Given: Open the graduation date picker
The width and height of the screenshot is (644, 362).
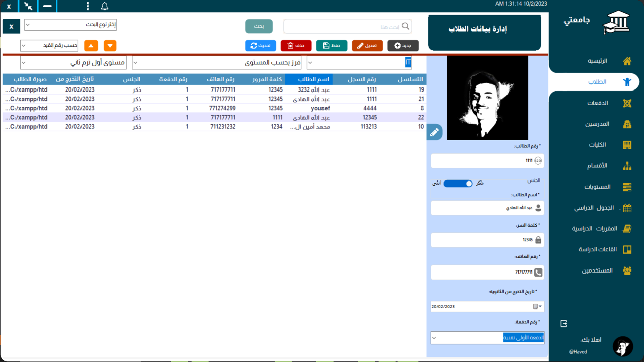Looking at the screenshot, I should coord(537,306).
